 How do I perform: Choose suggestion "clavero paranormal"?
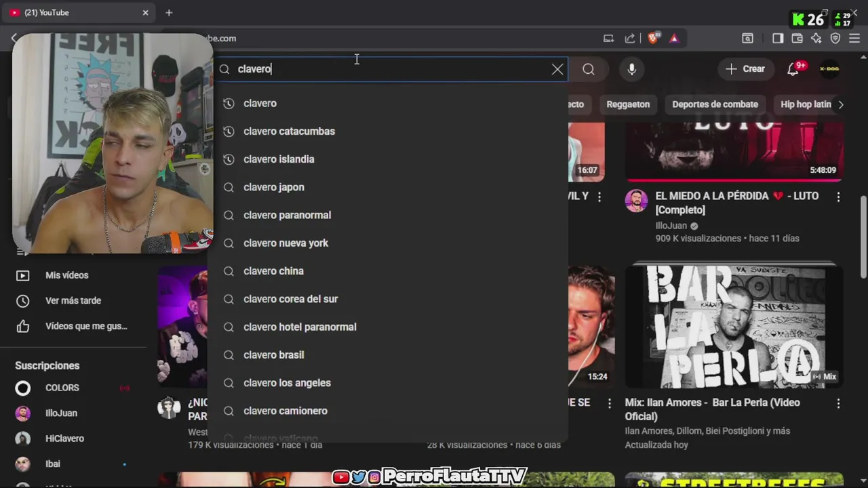point(387,215)
